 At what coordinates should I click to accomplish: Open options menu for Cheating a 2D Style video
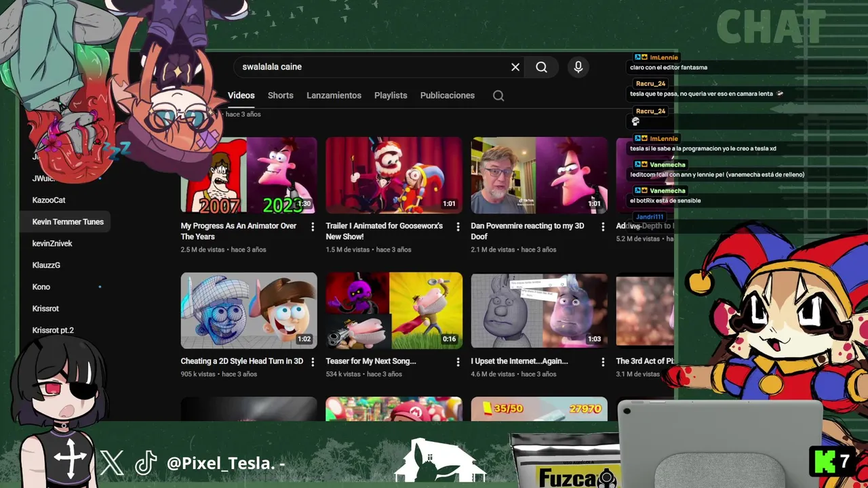(313, 363)
